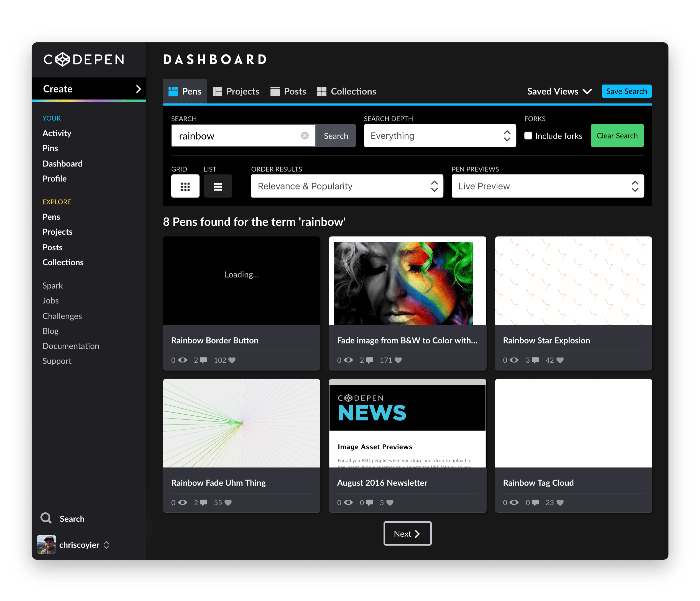This screenshot has height=601, width=700.
Task: Click the magnifying glass Search icon in the sidebar
Action: (46, 518)
